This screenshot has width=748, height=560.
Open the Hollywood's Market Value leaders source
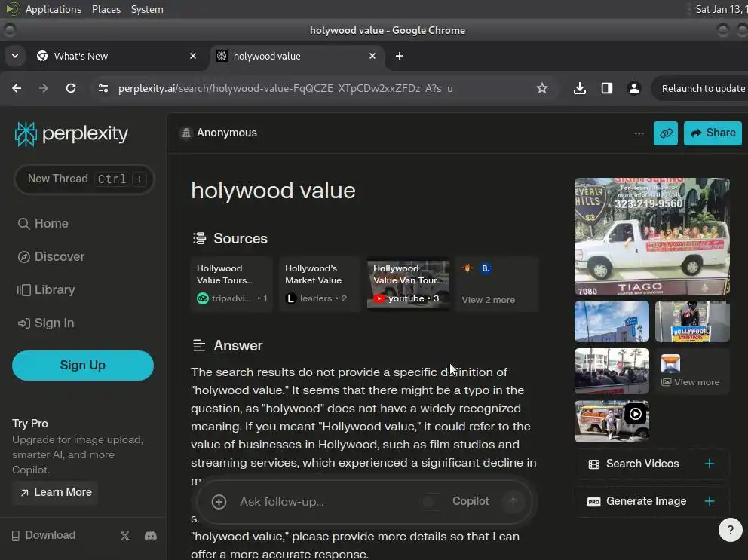pos(320,284)
